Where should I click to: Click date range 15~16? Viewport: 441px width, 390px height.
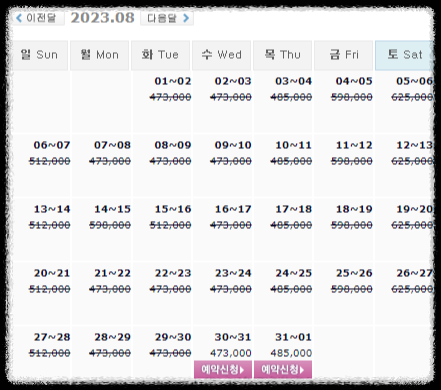[x=173, y=209]
